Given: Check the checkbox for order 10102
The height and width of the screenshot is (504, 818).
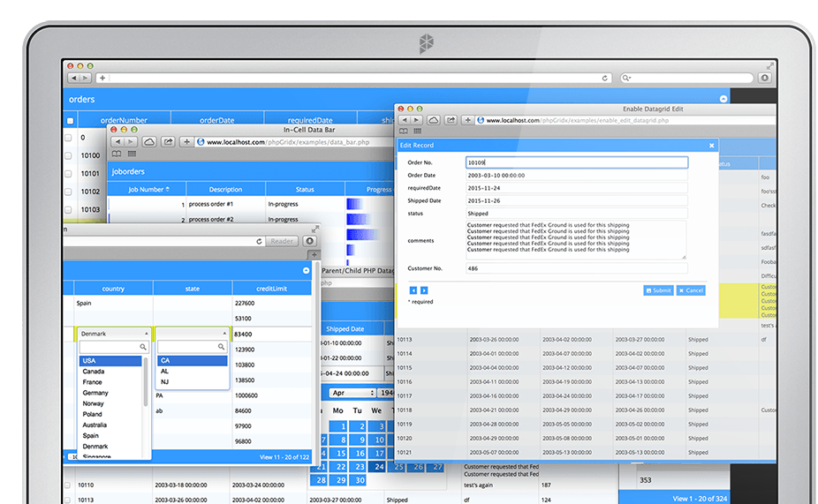Looking at the screenshot, I should tap(68, 192).
